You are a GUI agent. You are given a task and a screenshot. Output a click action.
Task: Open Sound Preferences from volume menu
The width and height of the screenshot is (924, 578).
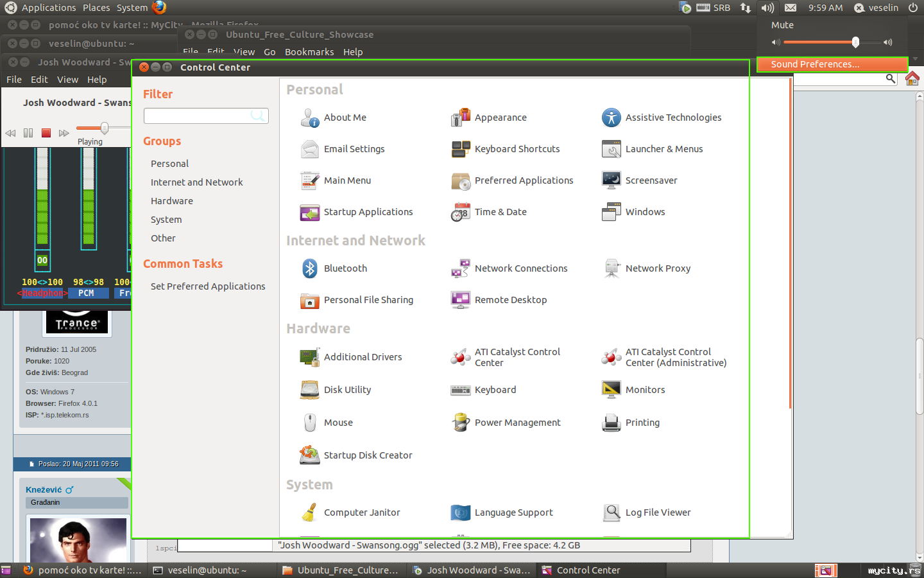[x=815, y=64]
